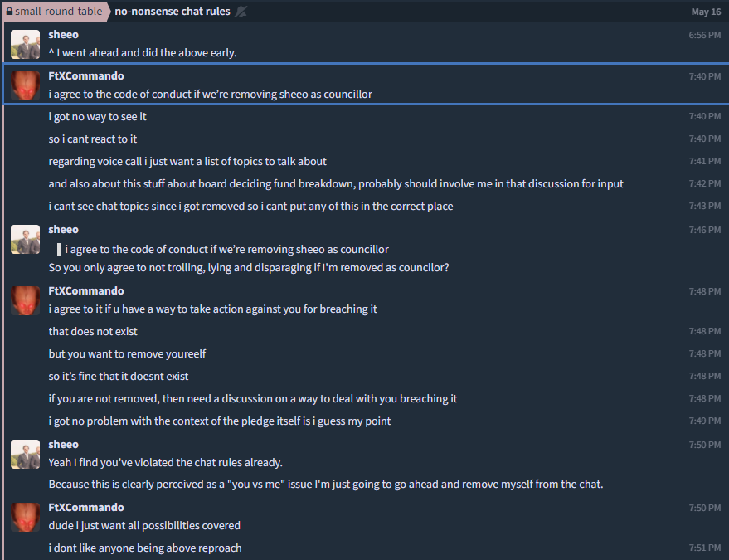Click sender name sheeo above quoted message
Screen dimensions: 729x560
(x=63, y=229)
